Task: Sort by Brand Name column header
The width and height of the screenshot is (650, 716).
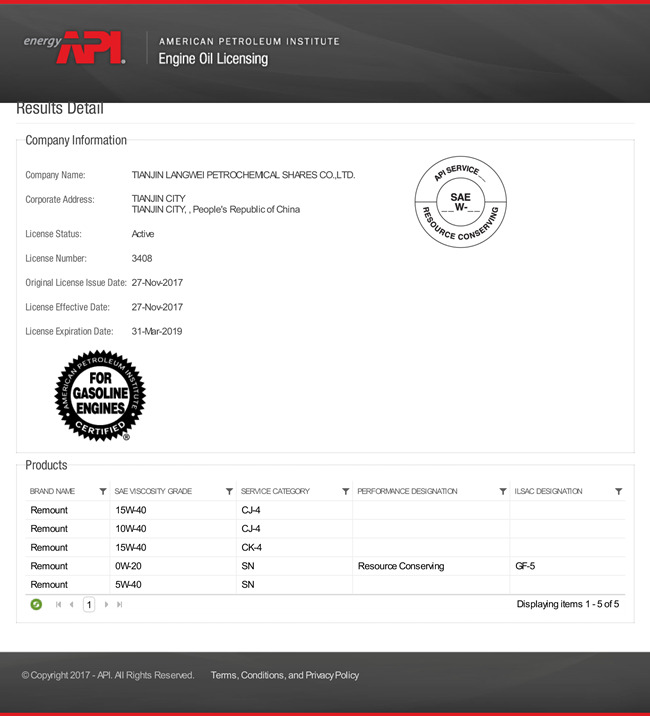Action: [53, 492]
